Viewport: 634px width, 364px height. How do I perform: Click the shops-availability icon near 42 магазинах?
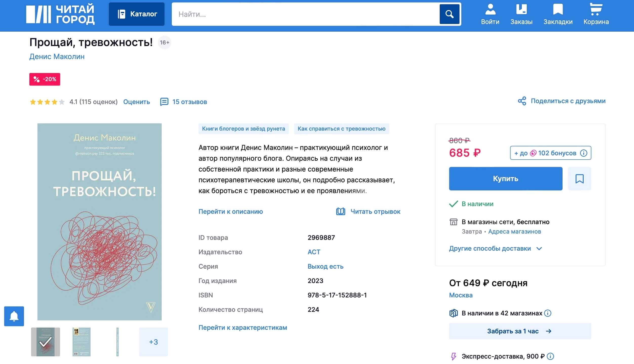point(454,313)
